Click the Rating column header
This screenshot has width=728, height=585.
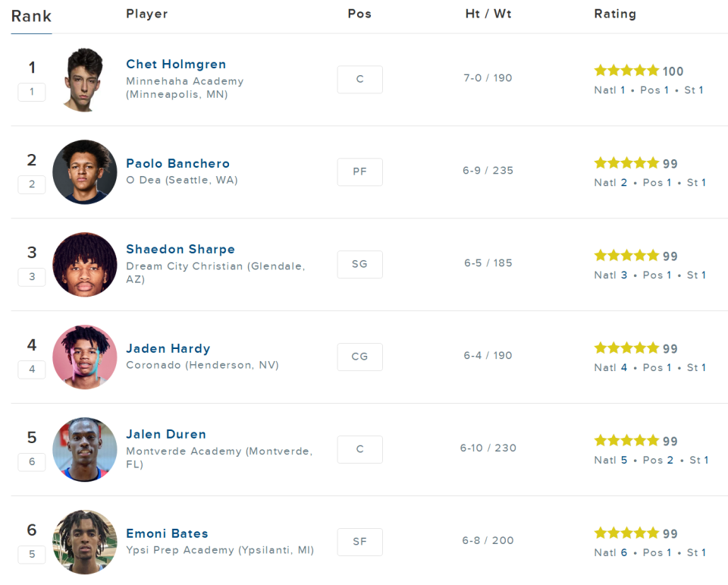click(x=615, y=14)
